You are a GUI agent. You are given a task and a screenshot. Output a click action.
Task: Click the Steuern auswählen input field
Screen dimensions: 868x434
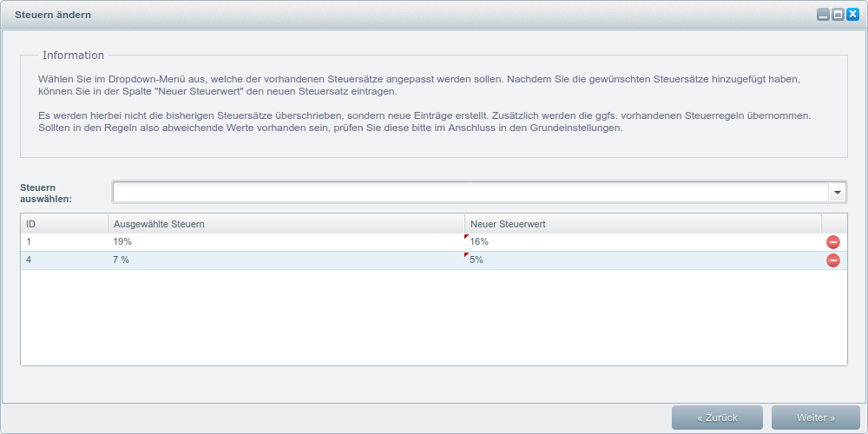click(470, 192)
